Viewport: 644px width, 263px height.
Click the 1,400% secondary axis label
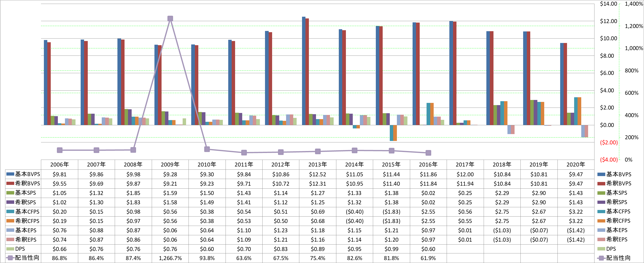[x=634, y=4]
